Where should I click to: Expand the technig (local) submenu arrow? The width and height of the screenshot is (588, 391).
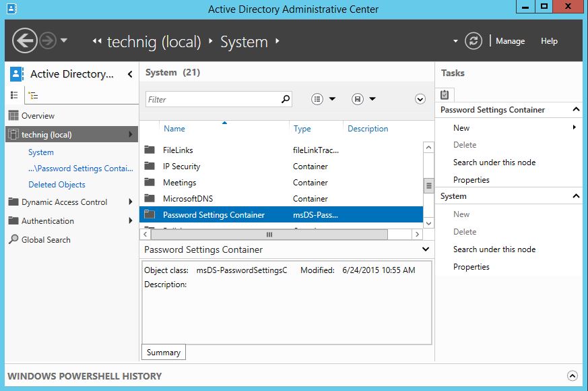pyautogui.click(x=131, y=134)
